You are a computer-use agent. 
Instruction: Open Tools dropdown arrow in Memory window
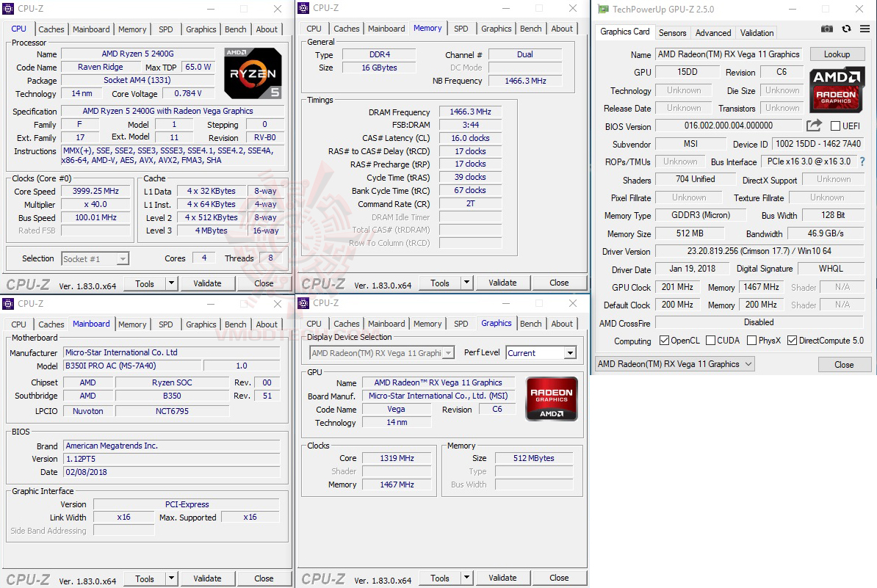coord(467,283)
